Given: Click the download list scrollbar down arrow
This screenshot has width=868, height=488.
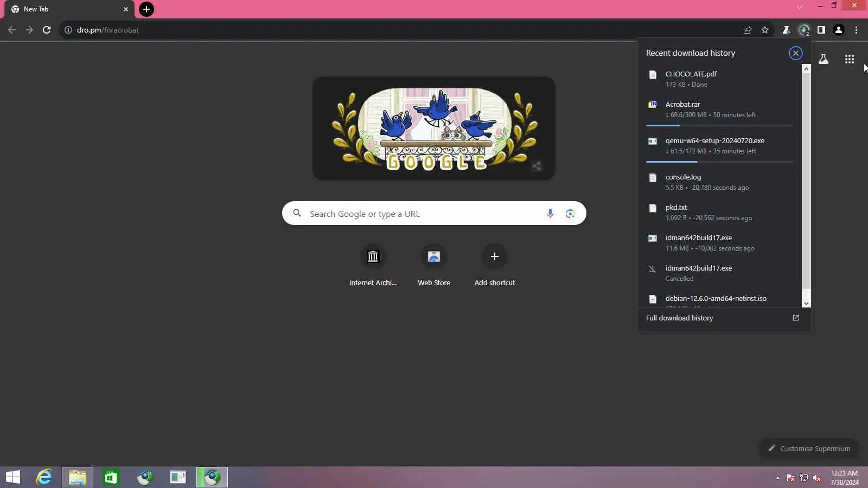Looking at the screenshot, I should (x=807, y=304).
